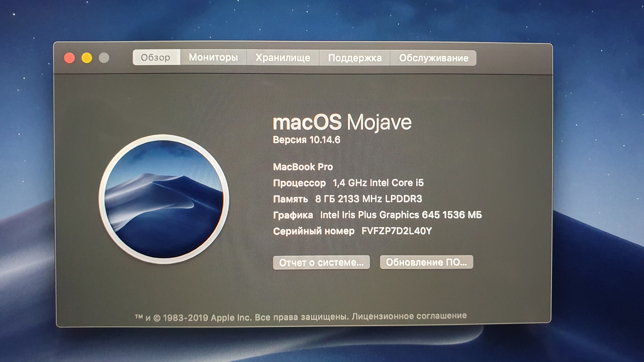Click the macOS Mojave circular logo image
Image resolution: width=644 pixels, height=362 pixels.
[164, 199]
